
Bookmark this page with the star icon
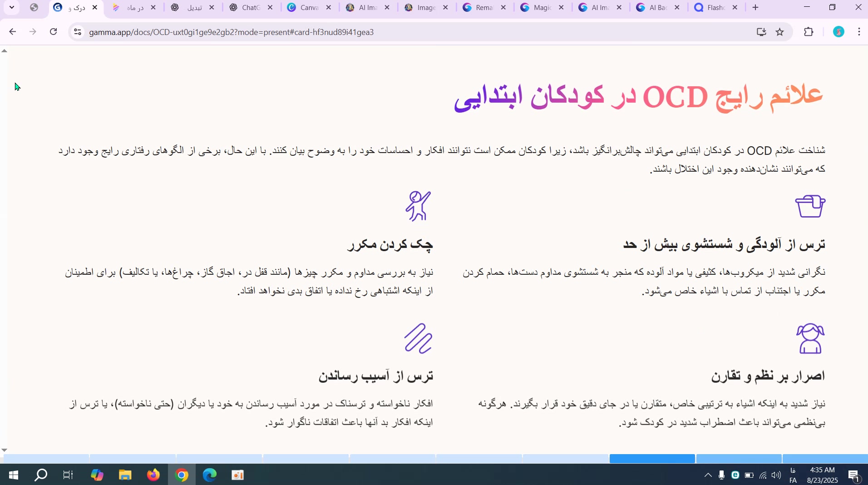(x=780, y=32)
